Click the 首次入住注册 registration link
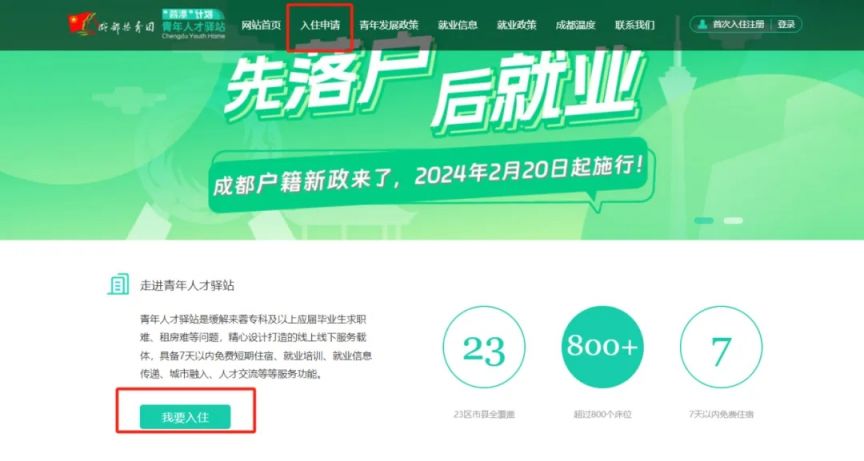Screen dimensions: 864x461 (x=738, y=24)
